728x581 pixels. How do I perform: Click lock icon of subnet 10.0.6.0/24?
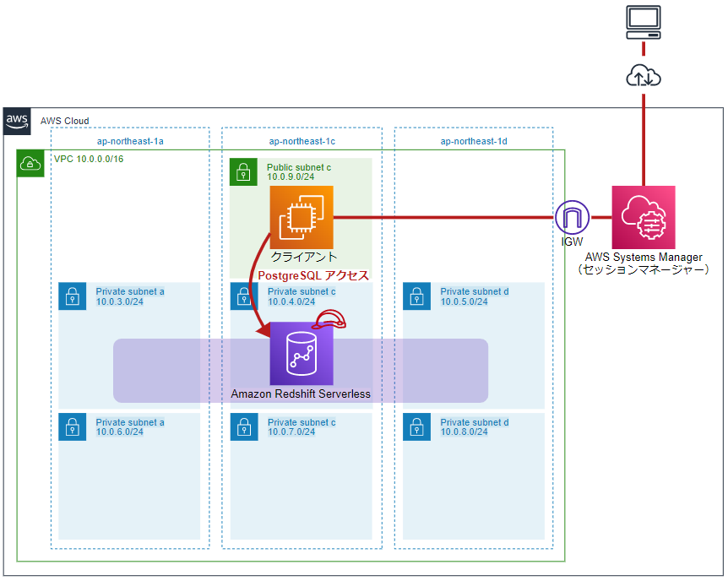[x=73, y=426]
